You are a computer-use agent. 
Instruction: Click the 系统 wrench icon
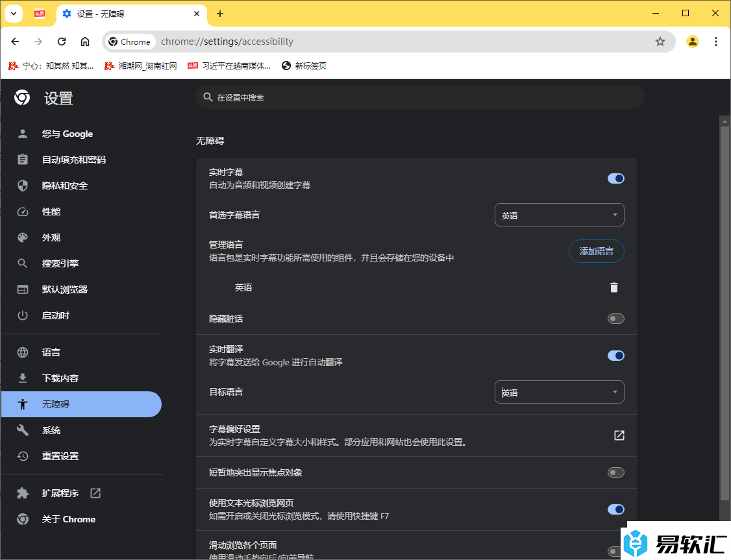(22, 430)
